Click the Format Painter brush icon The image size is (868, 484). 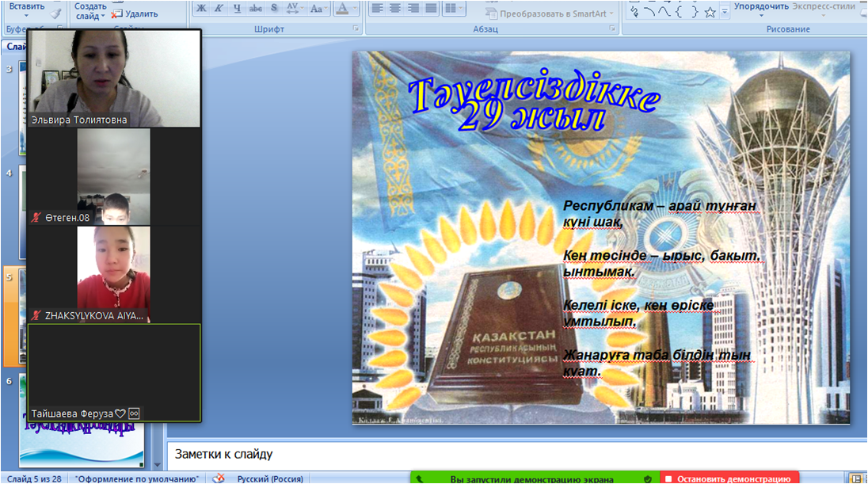click(55, 13)
